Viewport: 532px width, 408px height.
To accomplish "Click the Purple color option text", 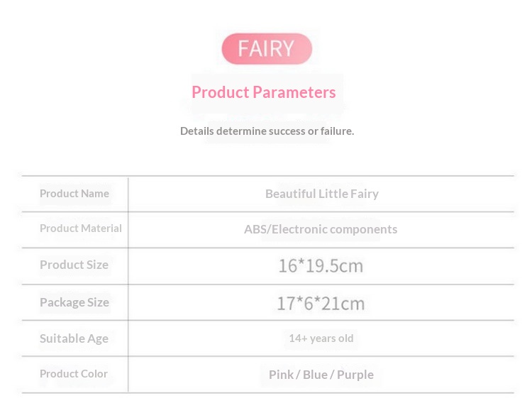I will click(355, 375).
